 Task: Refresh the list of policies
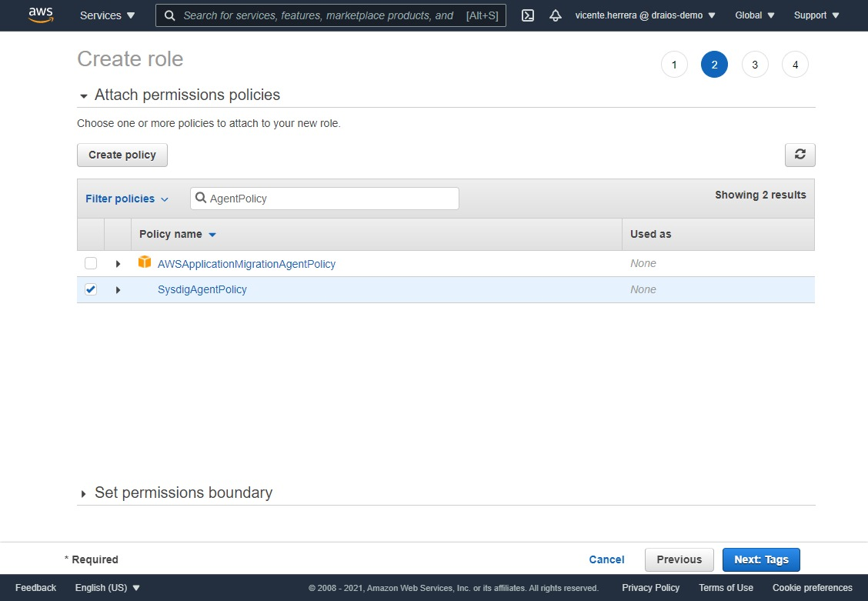pyautogui.click(x=800, y=155)
